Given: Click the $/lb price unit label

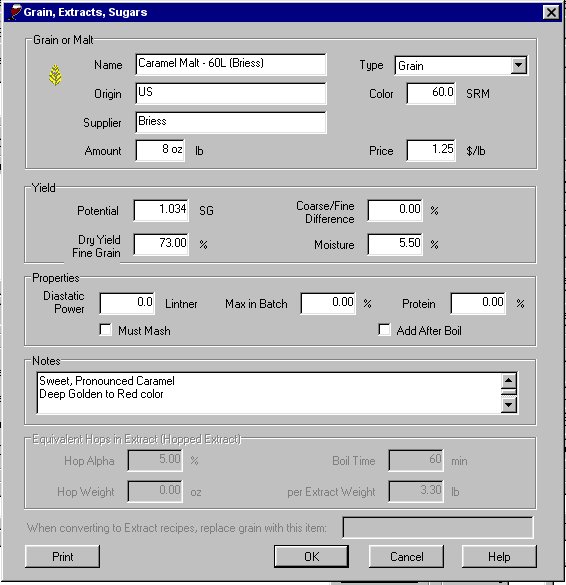Looking at the screenshot, I should [x=476, y=151].
